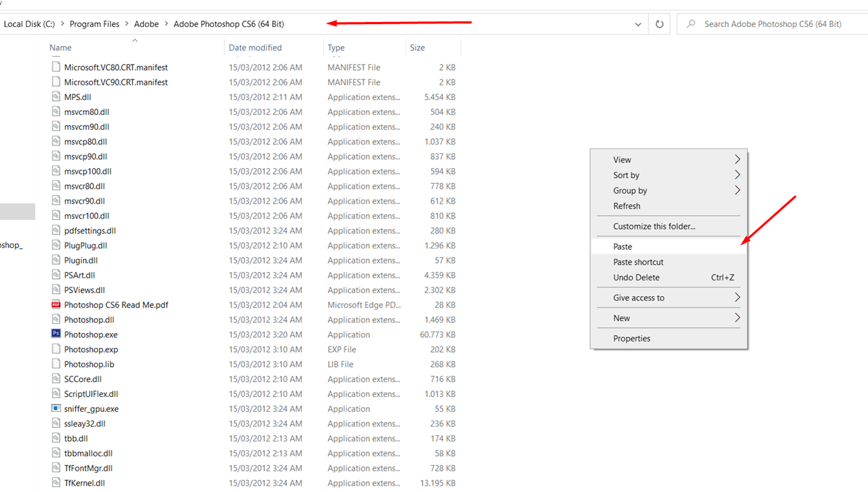Select the TfFontMgr.dll file name
Viewport: 868px width, 492px height.
(x=88, y=469)
